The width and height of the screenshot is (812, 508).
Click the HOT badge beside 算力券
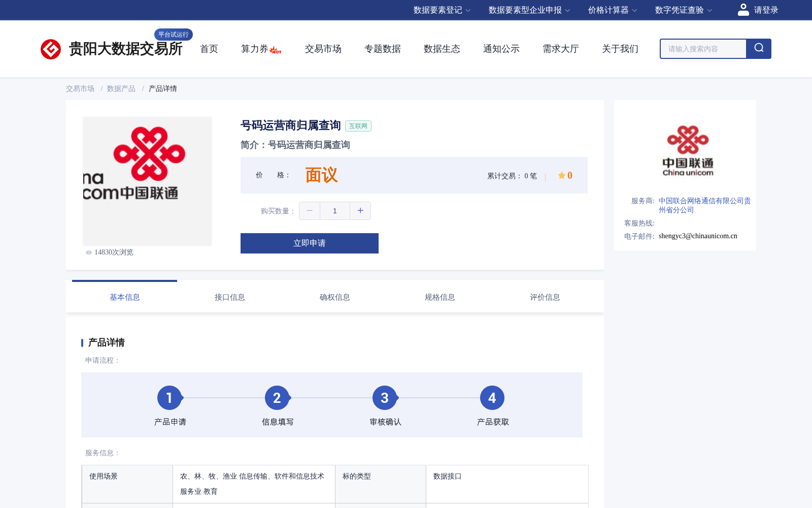(276, 50)
